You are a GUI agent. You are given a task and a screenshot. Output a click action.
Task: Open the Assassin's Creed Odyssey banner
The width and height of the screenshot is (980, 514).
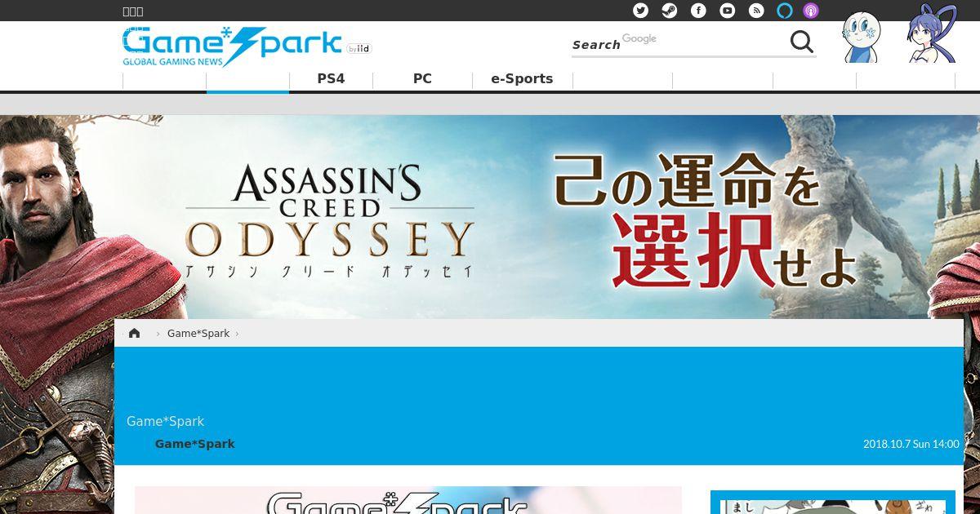point(490,216)
